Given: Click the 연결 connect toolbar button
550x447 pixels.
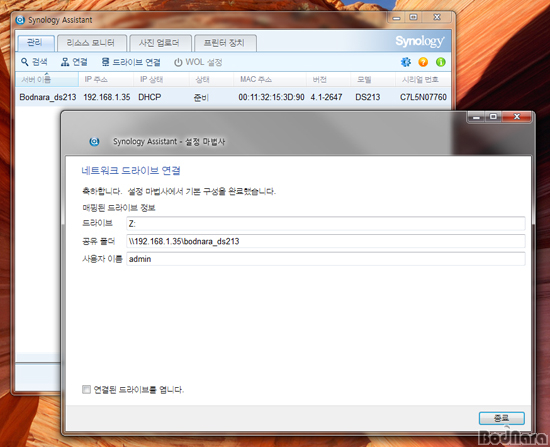Looking at the screenshot, I should click(x=74, y=62).
